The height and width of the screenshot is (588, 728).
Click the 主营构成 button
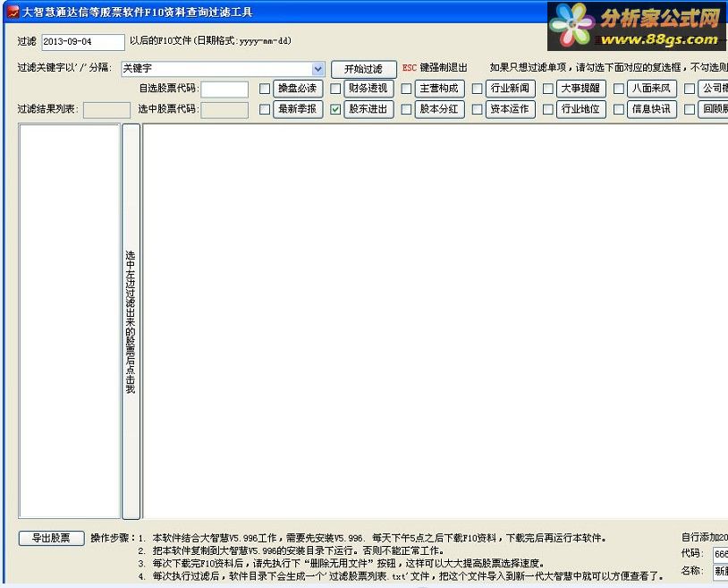coord(439,89)
